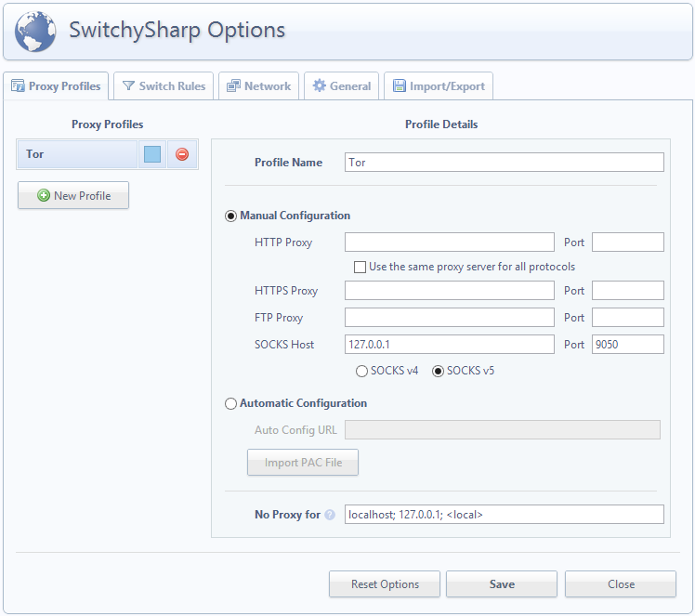Viewport: 695px width, 616px height.
Task: Choose SOCKS v5 option
Action: point(438,371)
